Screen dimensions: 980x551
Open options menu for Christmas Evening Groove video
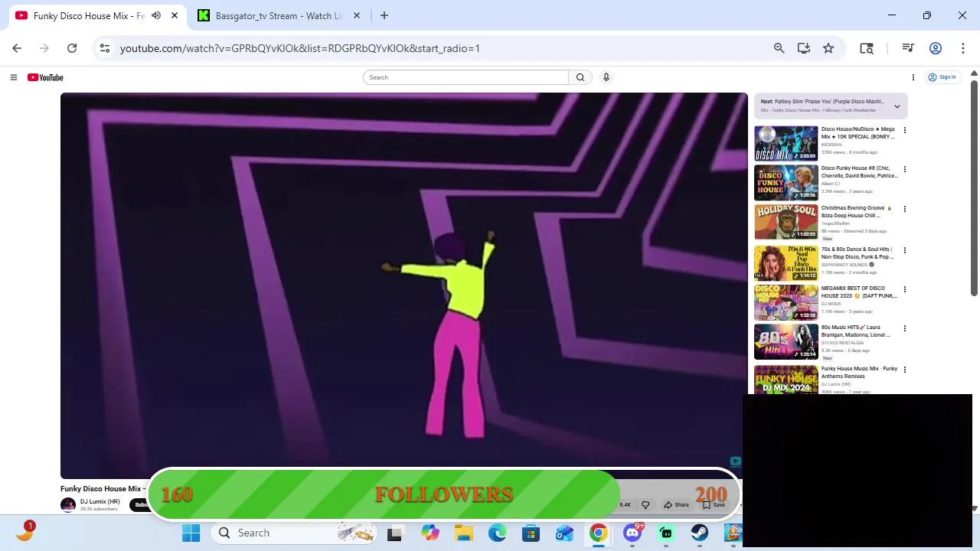904,209
